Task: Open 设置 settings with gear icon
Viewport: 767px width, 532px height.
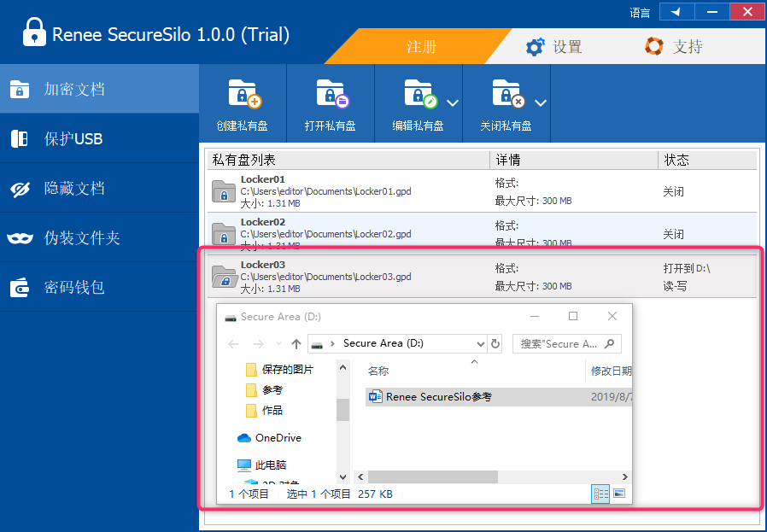Action: pos(553,46)
